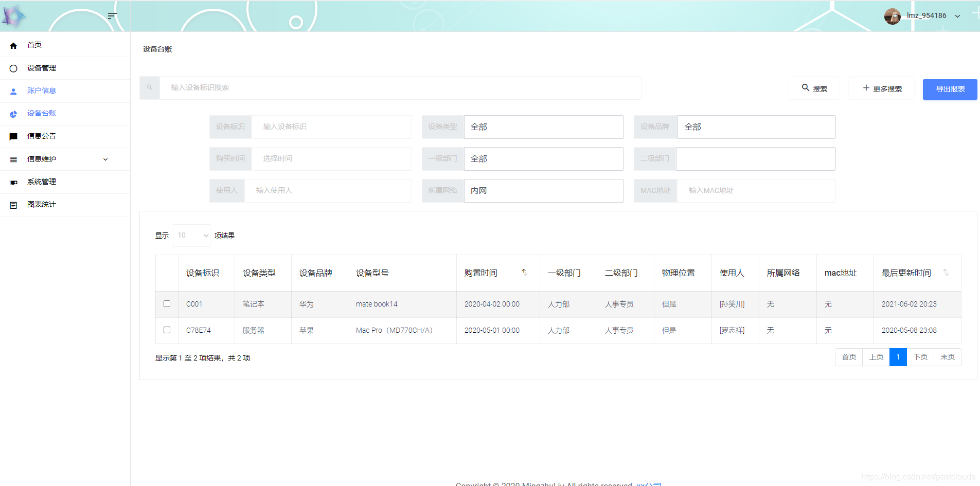Click the person icon beside 账户信息
The width and height of the screenshot is (980, 486).
pyautogui.click(x=13, y=91)
